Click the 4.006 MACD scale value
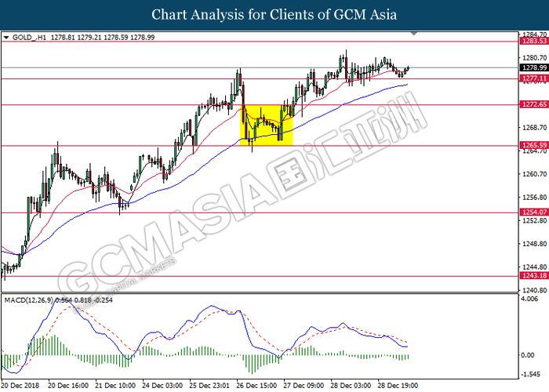549x392 pixels. click(x=529, y=299)
